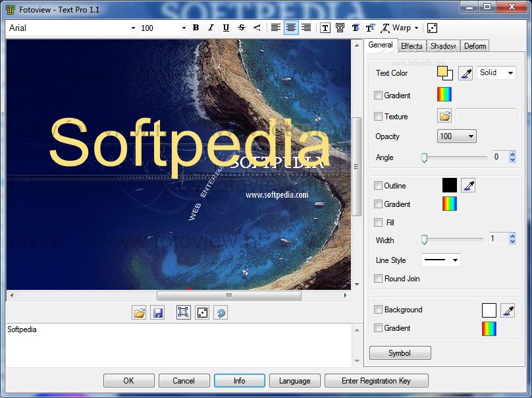
Task: Click the Symbol button
Action: coord(400,353)
